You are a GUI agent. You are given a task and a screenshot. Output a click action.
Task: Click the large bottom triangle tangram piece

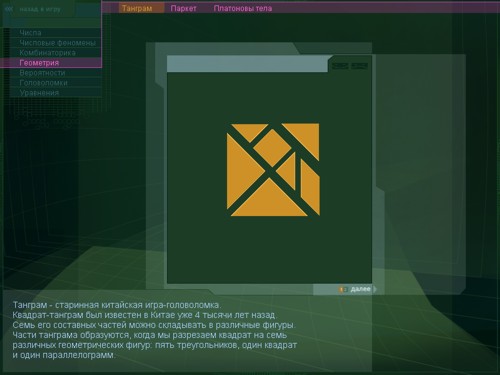[269, 202]
